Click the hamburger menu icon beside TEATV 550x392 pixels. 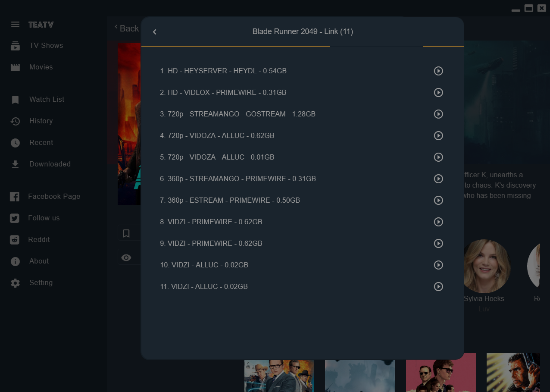tap(15, 25)
